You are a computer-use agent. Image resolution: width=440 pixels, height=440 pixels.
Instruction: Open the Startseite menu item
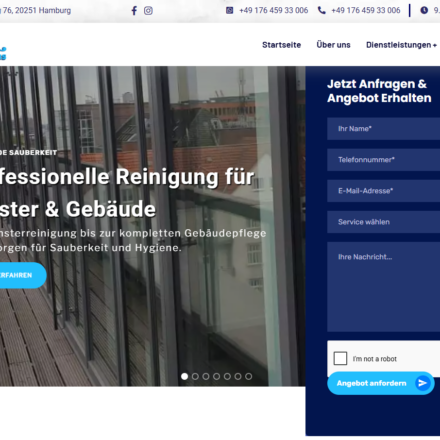click(281, 45)
